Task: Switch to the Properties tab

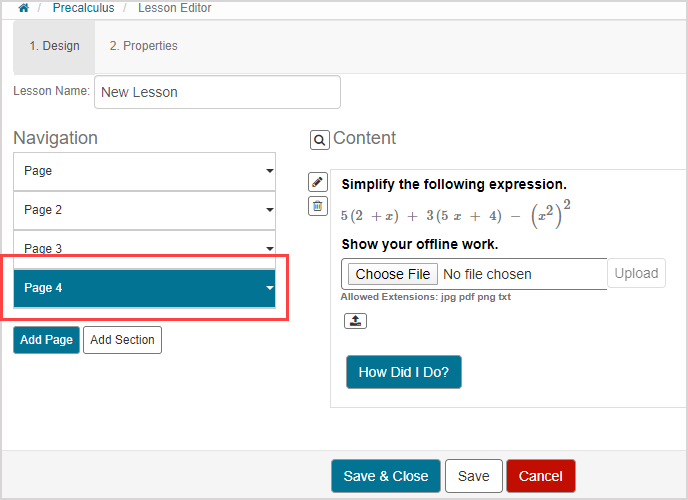Action: pos(143,46)
